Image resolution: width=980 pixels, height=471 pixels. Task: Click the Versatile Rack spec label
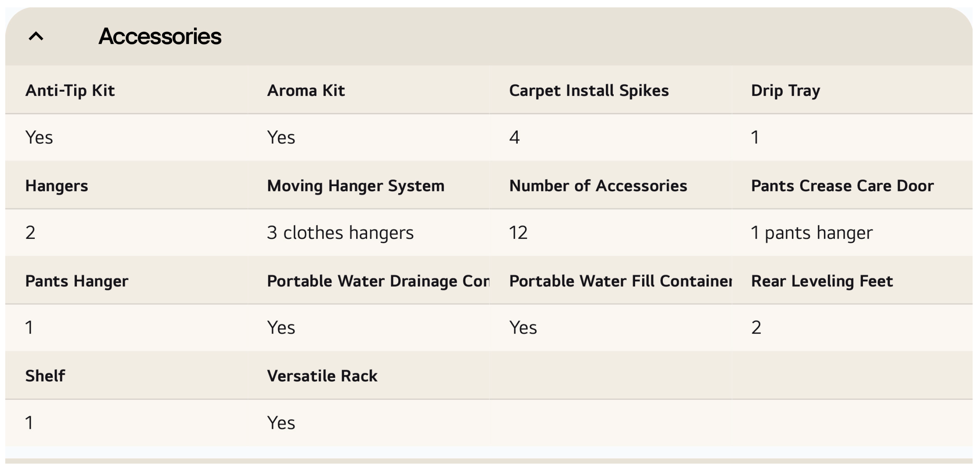322,376
